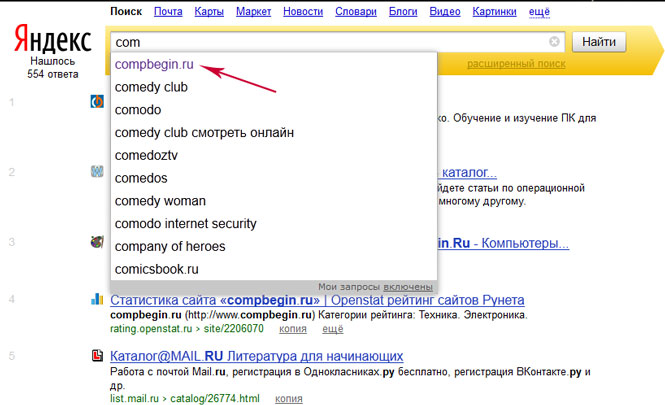Choose the 'comedy woman' suggestion
Viewport: 665px width, 405px height.
pos(274,201)
